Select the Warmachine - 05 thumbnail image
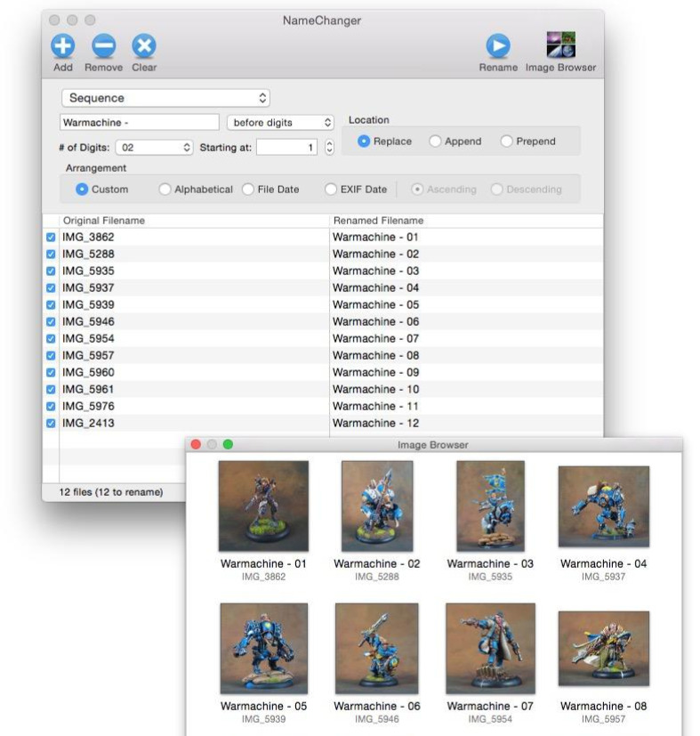This screenshot has height=736, width=700. point(263,648)
